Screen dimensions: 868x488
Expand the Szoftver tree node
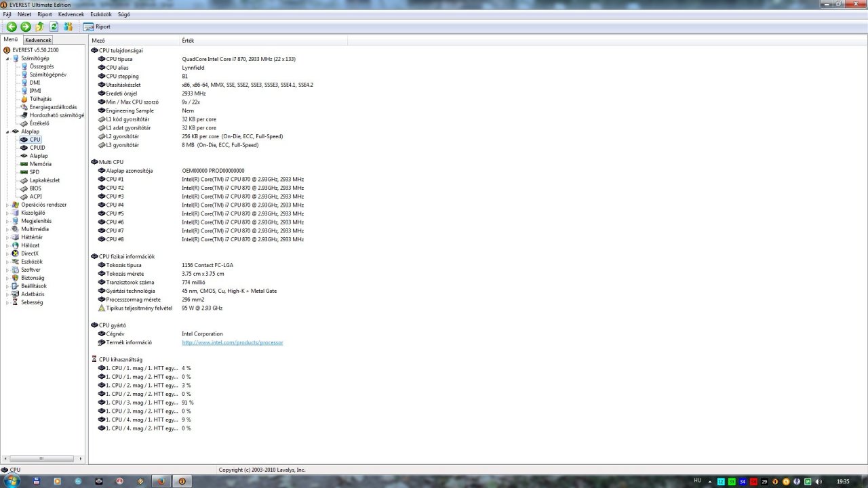[8, 270]
